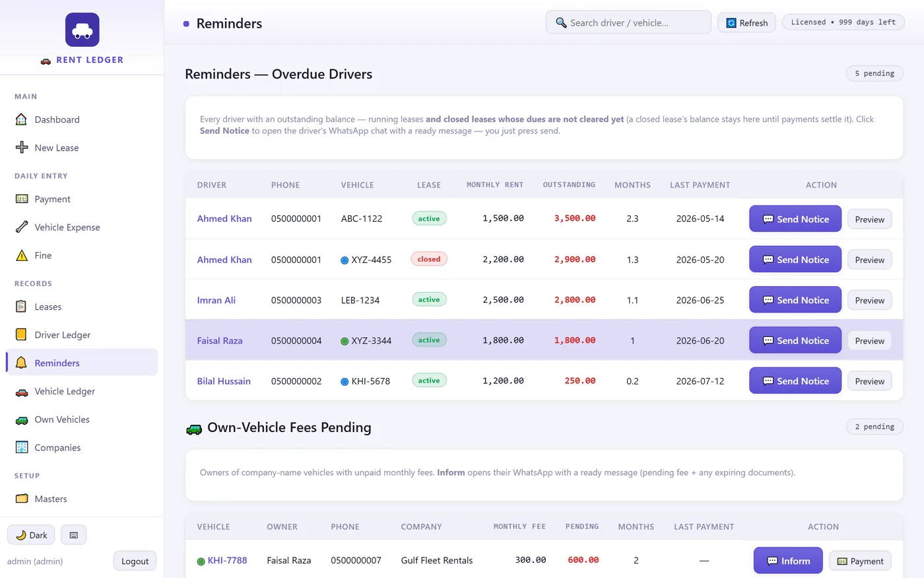Viewport: 924px width, 578px height.
Task: Open vehicle link KHI-7788
Action: [x=227, y=560]
